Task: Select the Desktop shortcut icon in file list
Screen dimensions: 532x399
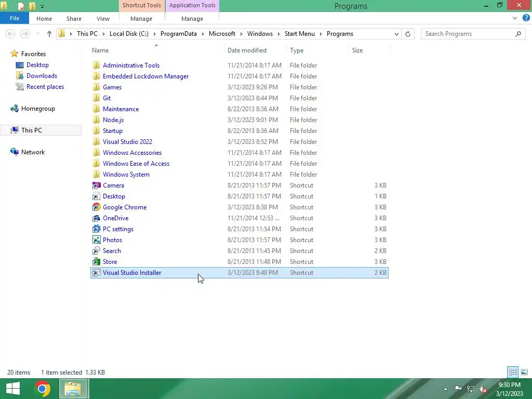Action: 96,196
